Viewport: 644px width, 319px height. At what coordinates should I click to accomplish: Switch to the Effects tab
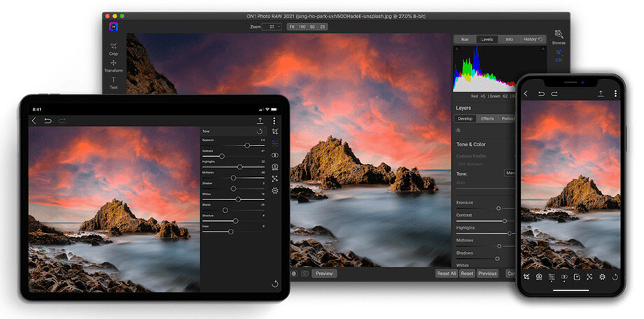(x=487, y=119)
